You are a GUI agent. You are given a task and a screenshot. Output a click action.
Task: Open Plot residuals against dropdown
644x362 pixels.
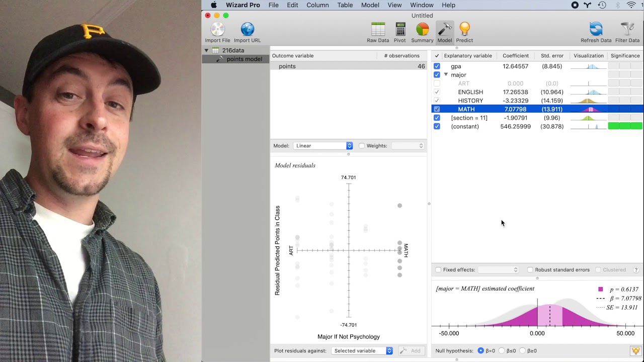[362, 351]
